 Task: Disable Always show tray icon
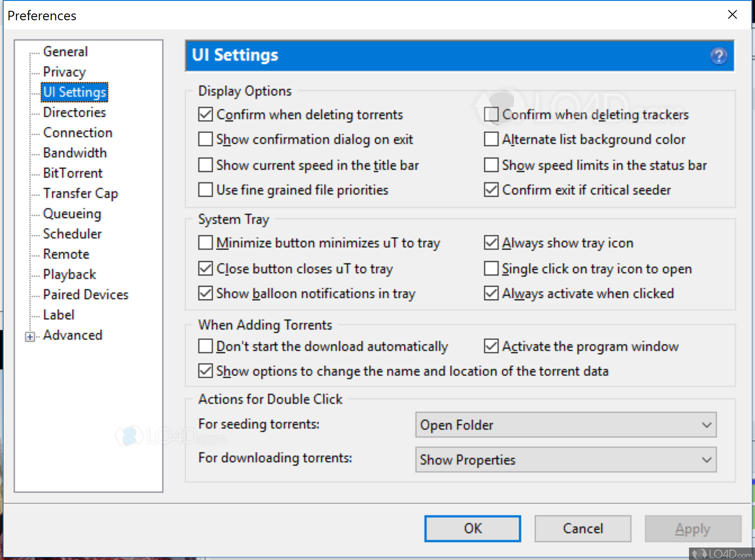click(x=491, y=243)
